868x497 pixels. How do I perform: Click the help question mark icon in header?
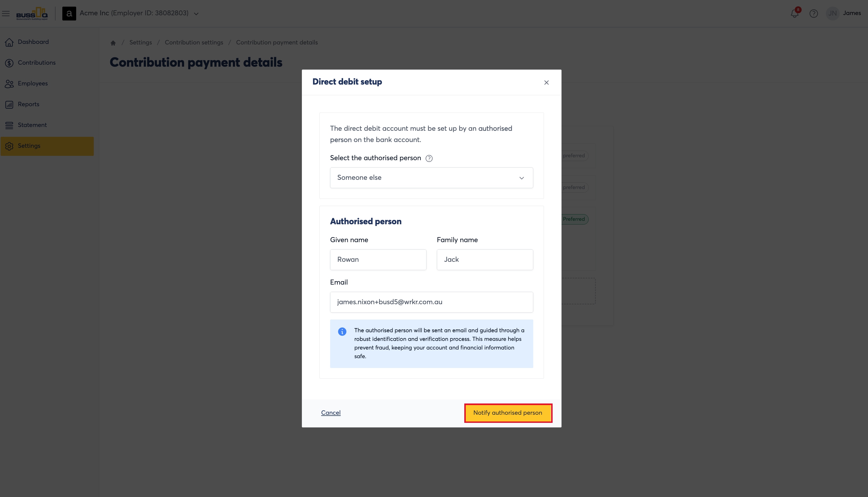(813, 14)
